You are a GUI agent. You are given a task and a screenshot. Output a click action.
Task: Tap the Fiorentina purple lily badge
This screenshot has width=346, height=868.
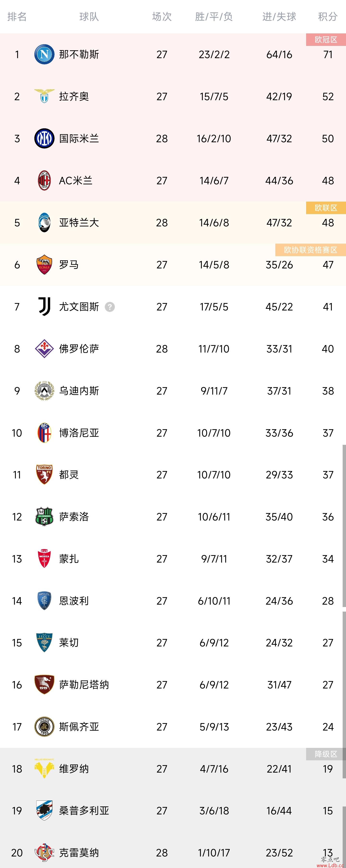click(x=44, y=349)
